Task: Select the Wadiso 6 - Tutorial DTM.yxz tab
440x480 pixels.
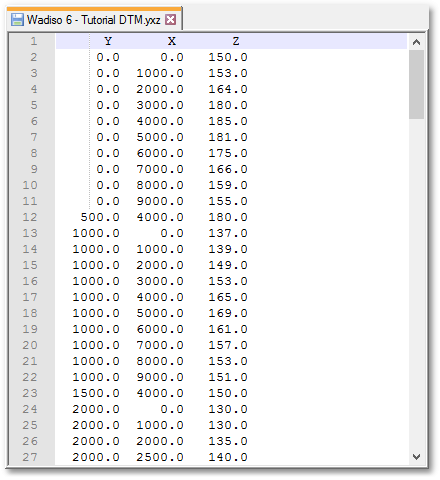Action: [94, 20]
